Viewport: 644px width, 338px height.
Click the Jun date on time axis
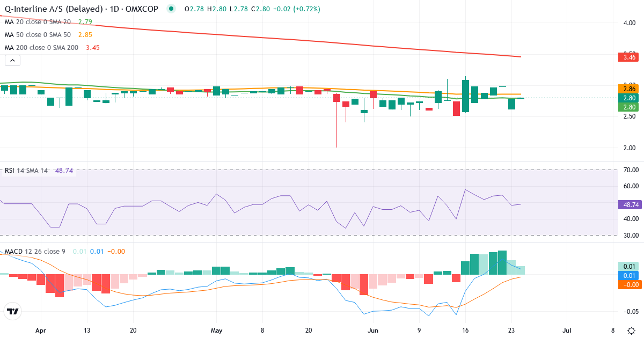(372, 330)
